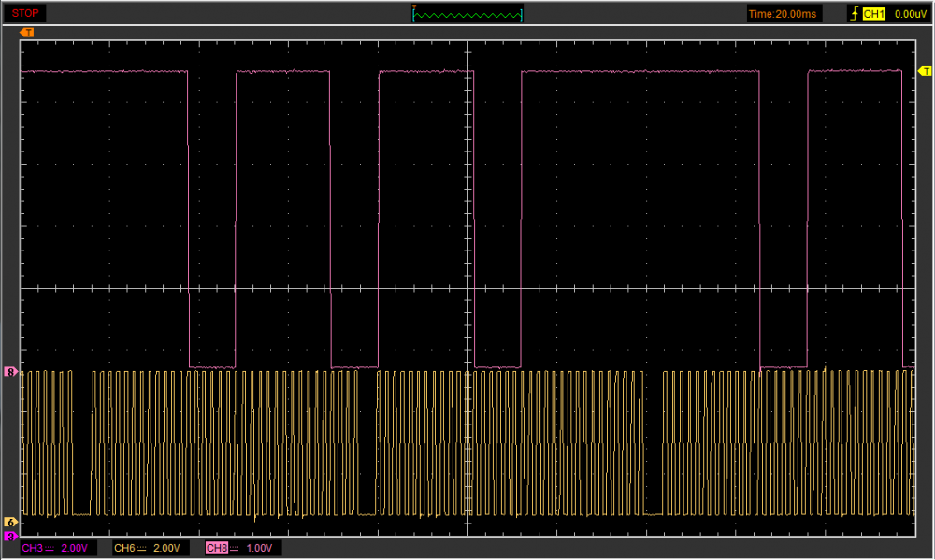Click the CH8 1.00V scale value

coord(260,548)
